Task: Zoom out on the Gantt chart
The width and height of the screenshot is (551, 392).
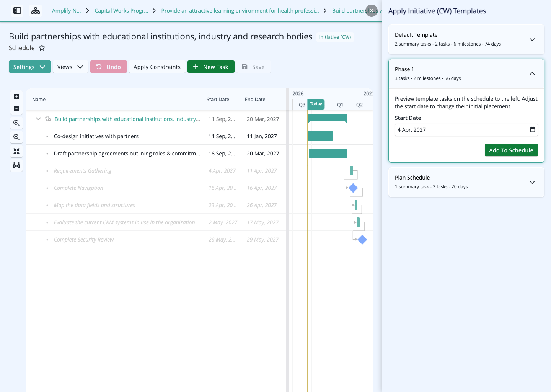Action: click(x=16, y=137)
